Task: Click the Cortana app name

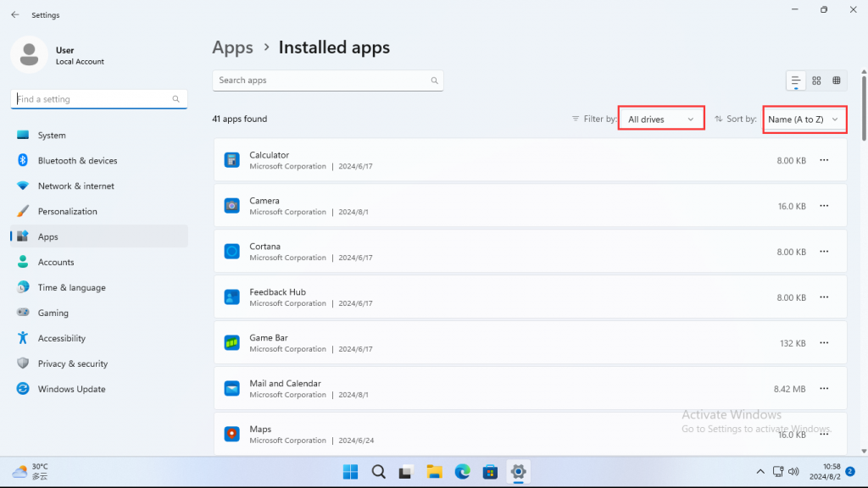Action: click(264, 247)
